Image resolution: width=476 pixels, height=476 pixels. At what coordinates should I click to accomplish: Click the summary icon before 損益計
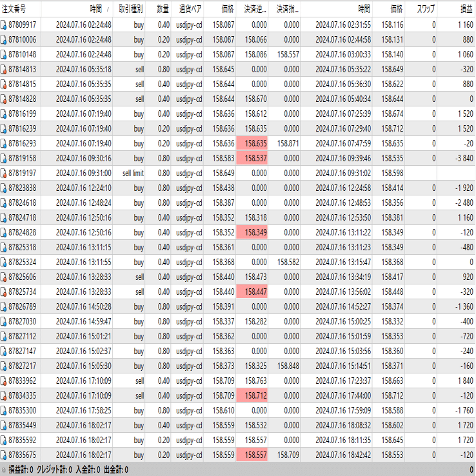point(4,470)
